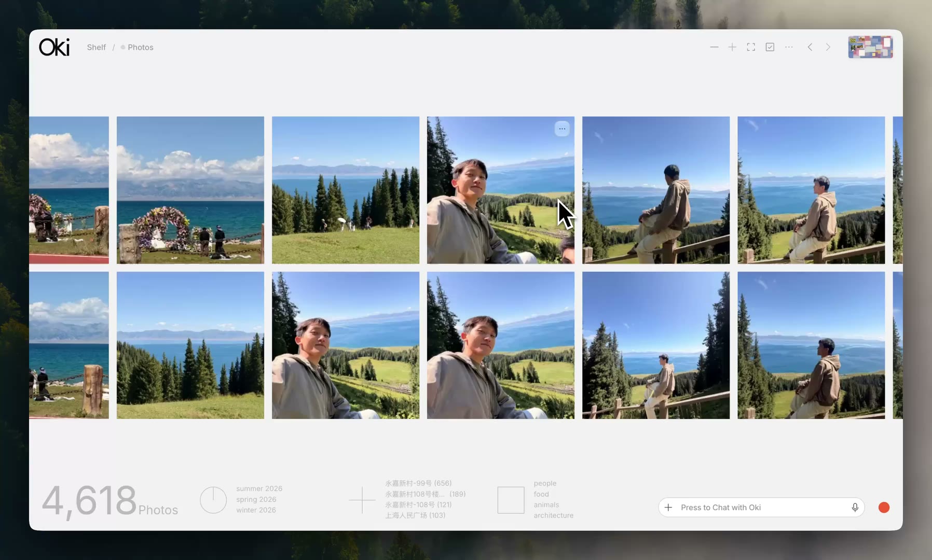The width and height of the screenshot is (932, 560).
Task: Filter photos by people category
Action: pyautogui.click(x=545, y=483)
